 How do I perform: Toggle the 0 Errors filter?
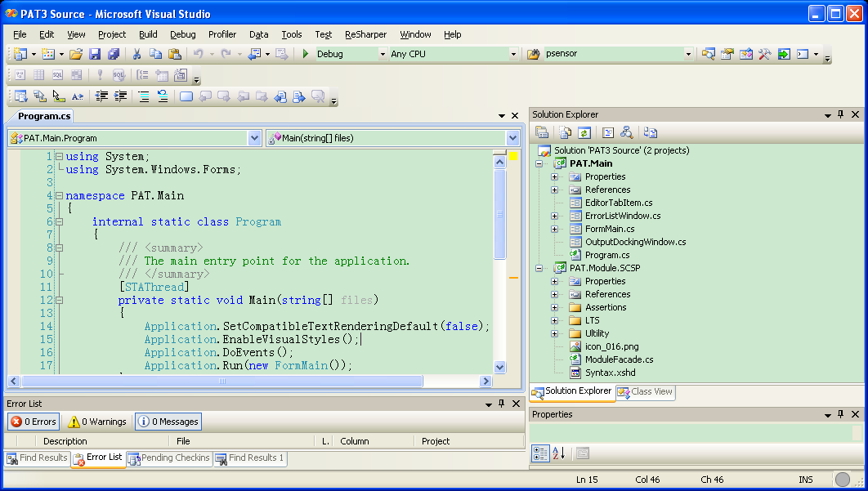coord(34,422)
